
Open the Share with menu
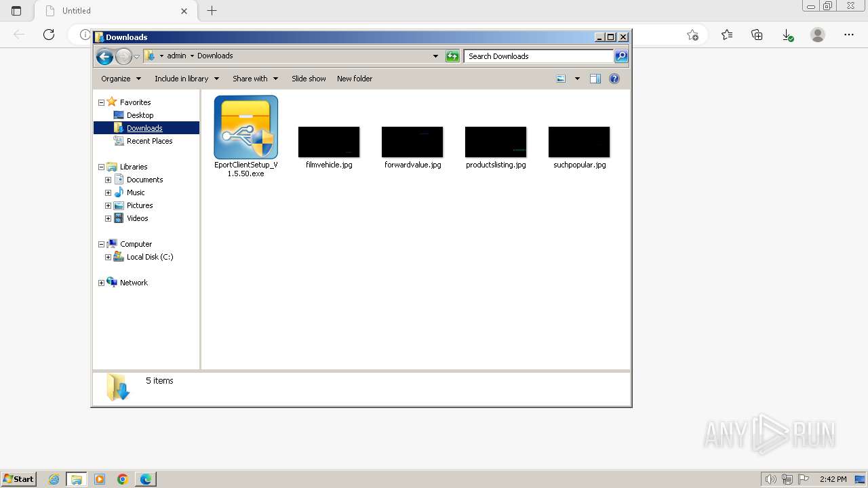(254, 79)
